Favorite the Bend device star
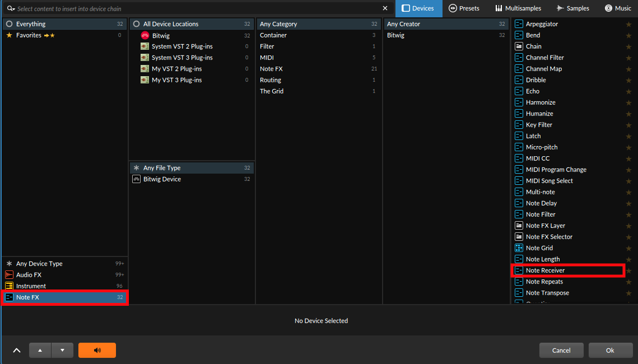638x364 pixels. point(628,35)
